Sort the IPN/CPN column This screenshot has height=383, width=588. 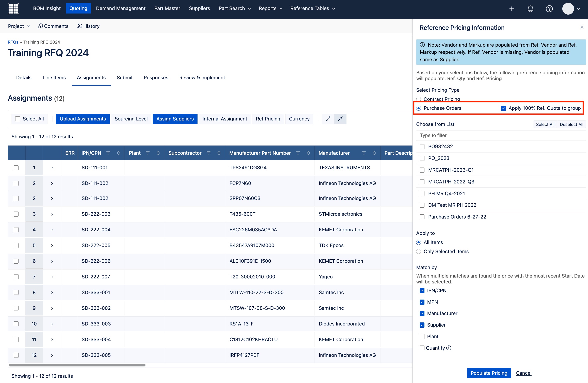tap(119, 153)
